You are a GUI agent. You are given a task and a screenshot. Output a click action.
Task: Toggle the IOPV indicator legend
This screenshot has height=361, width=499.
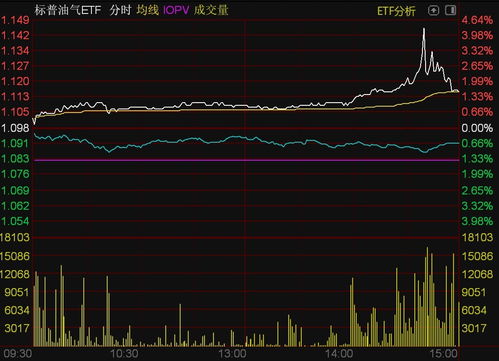(x=176, y=10)
